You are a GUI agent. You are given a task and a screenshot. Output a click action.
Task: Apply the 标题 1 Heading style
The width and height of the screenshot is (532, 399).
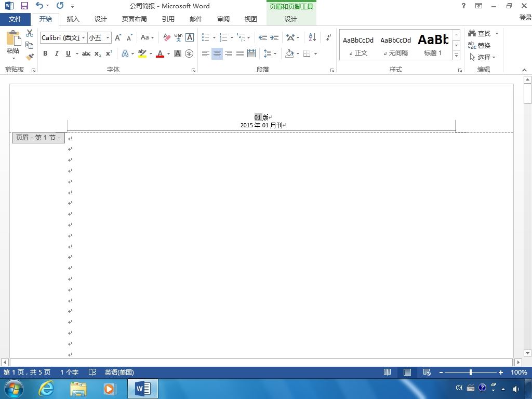click(x=433, y=45)
